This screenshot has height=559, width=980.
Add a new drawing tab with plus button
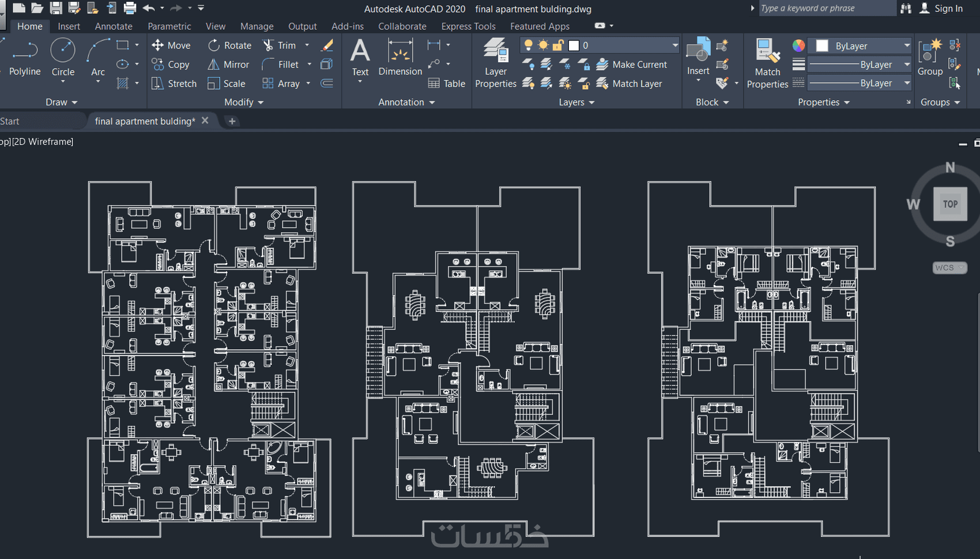(232, 121)
